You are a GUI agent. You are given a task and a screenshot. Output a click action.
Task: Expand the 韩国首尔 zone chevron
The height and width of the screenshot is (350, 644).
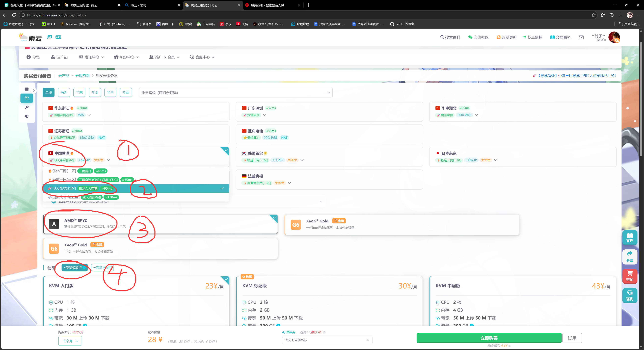tap(302, 160)
